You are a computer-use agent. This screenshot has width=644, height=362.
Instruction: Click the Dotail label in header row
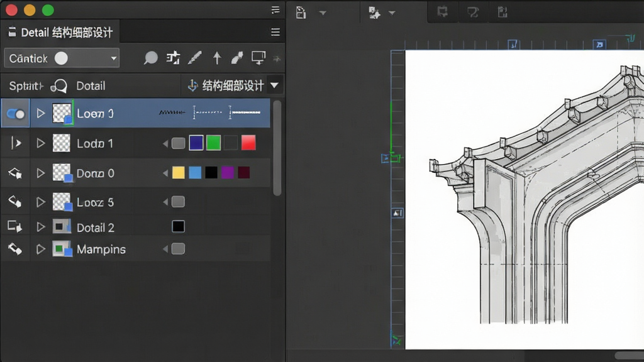(91, 85)
